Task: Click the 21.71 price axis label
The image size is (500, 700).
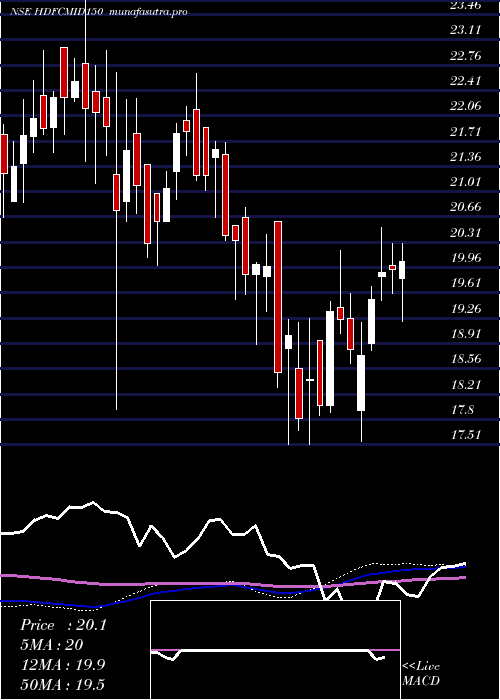Action: 466,132
